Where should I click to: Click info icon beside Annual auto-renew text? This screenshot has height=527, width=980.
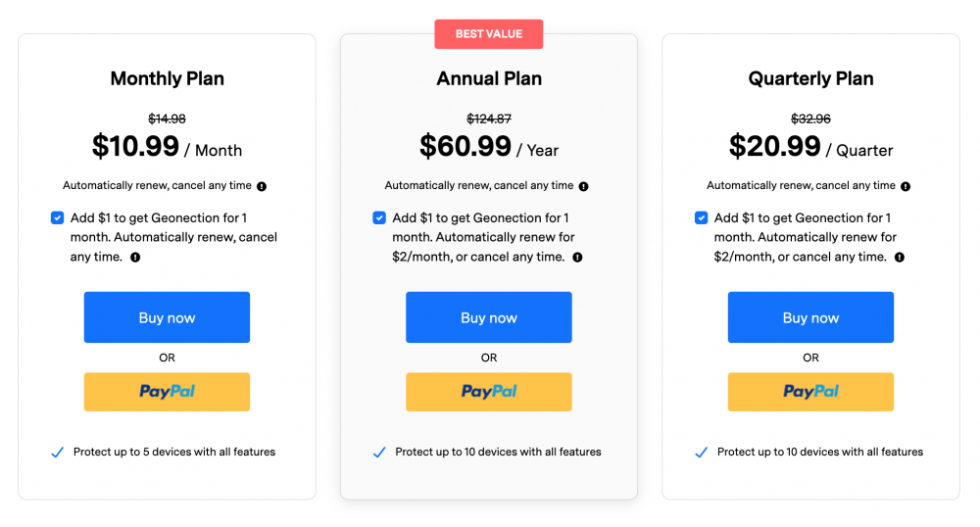pyautogui.click(x=584, y=186)
